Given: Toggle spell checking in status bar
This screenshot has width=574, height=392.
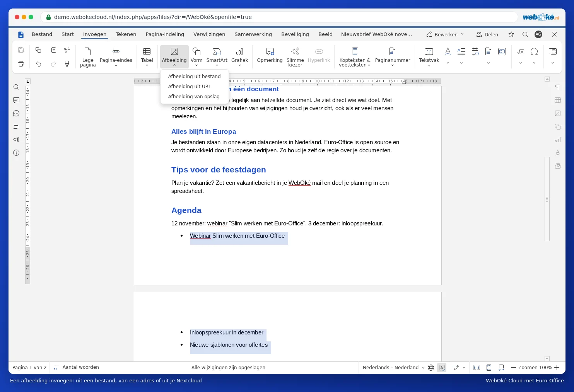Looking at the screenshot, I should [x=442, y=368].
